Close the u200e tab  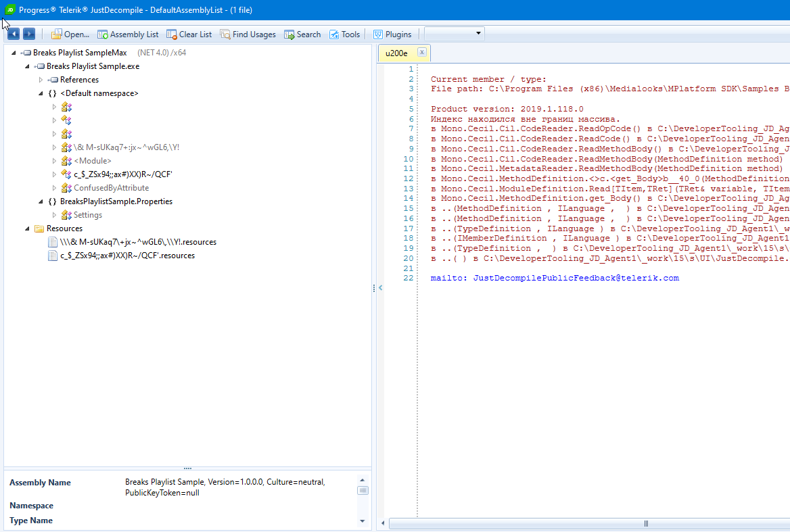pos(422,52)
